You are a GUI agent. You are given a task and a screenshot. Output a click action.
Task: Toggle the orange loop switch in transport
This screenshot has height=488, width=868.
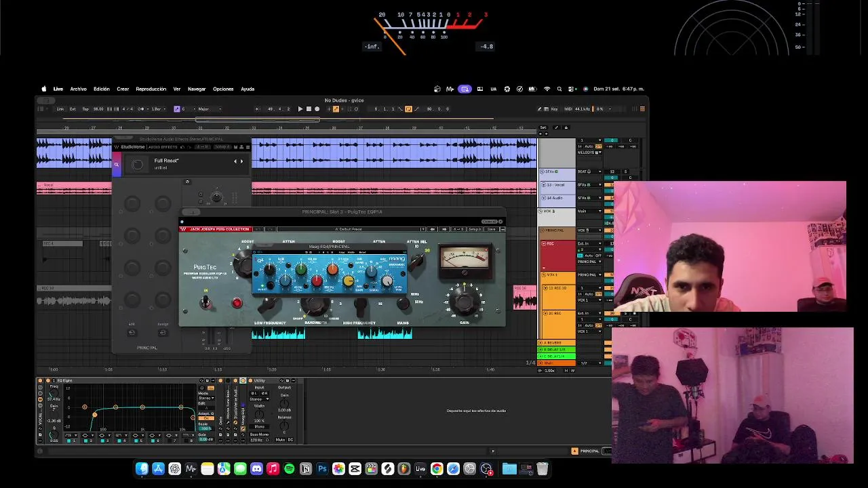tap(408, 108)
